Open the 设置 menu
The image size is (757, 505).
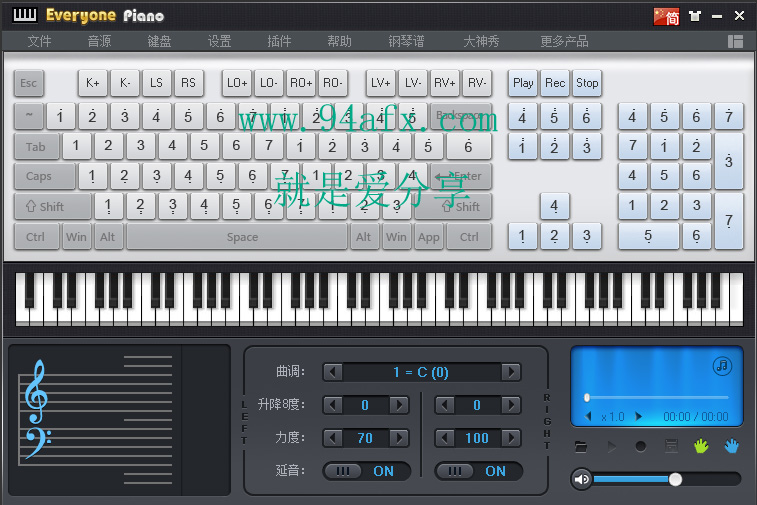220,41
